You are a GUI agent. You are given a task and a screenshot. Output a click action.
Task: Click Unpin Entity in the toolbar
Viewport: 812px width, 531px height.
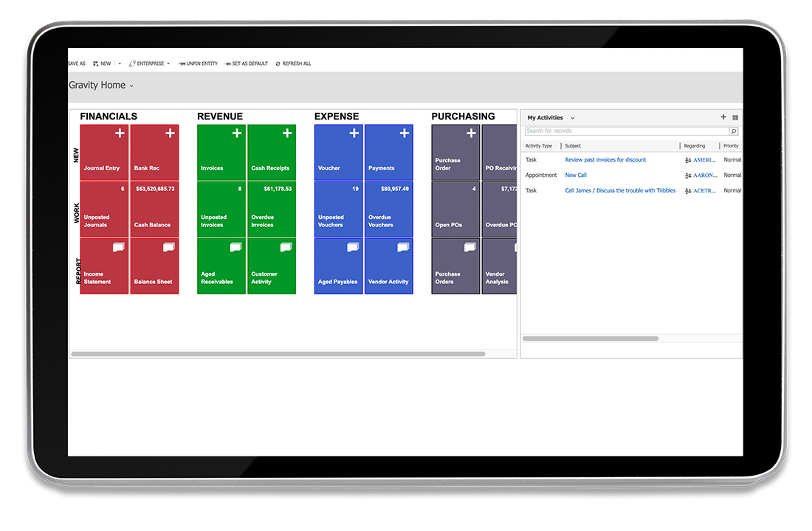[x=198, y=63]
